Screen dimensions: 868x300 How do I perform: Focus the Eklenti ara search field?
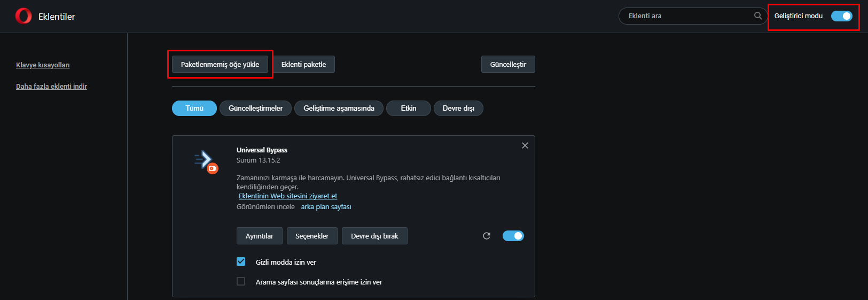[693, 16]
